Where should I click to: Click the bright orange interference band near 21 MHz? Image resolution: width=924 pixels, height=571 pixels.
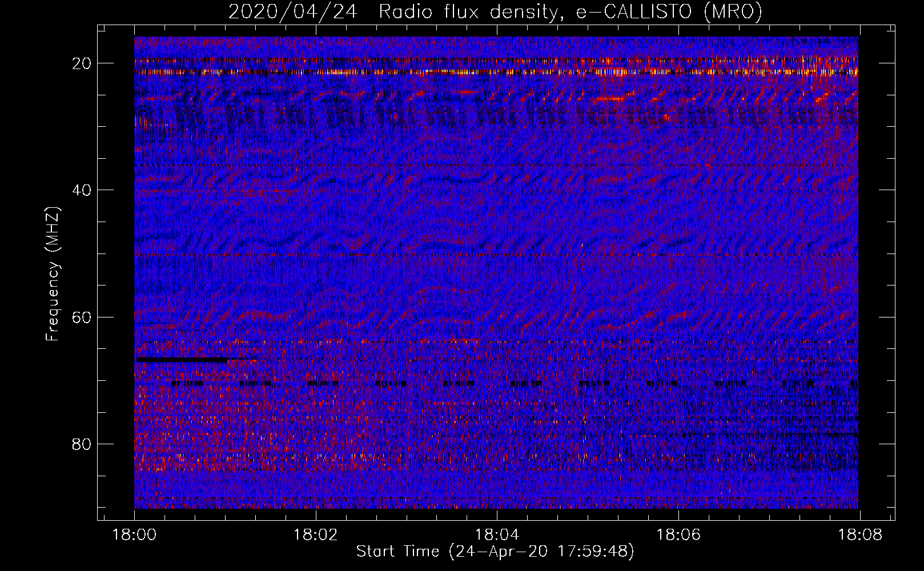point(496,72)
